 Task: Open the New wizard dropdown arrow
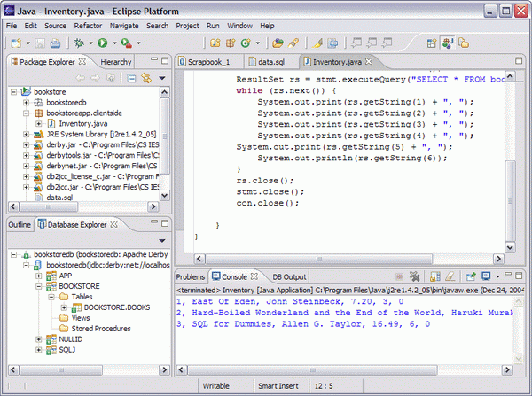click(27, 43)
